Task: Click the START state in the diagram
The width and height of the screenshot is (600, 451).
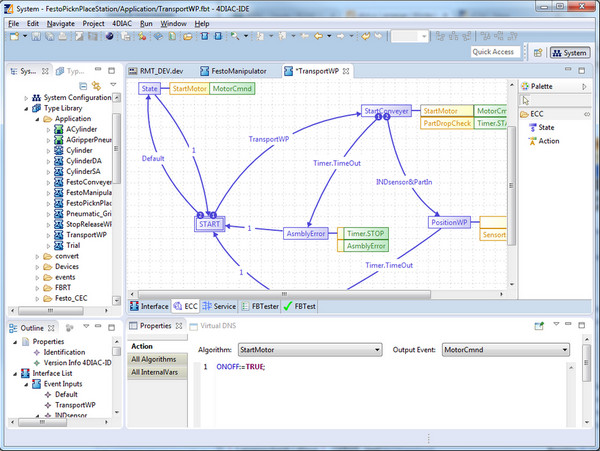Action: (x=209, y=225)
